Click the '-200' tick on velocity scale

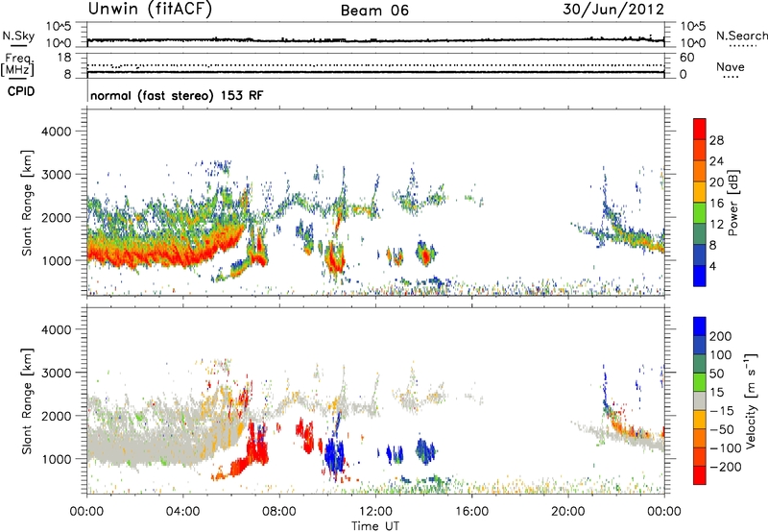tap(725, 467)
